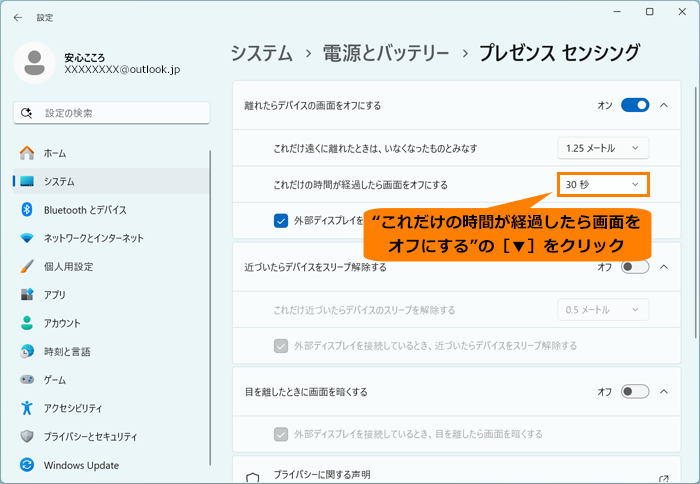The width and height of the screenshot is (700, 484).
Task: Collapse 離れたらデバイスの画面をオフにする section chevron
Action: pyautogui.click(x=664, y=105)
